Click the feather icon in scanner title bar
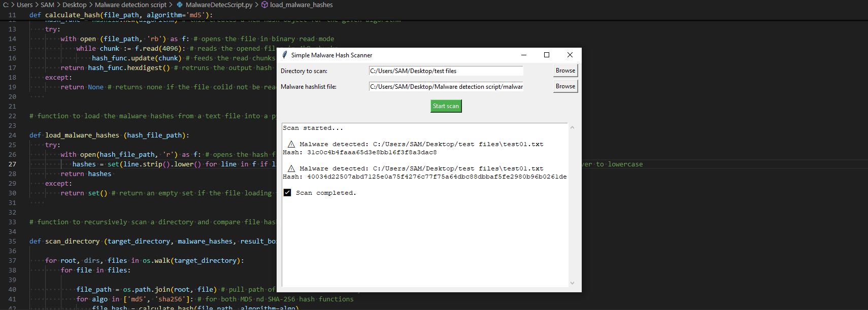 (285, 55)
